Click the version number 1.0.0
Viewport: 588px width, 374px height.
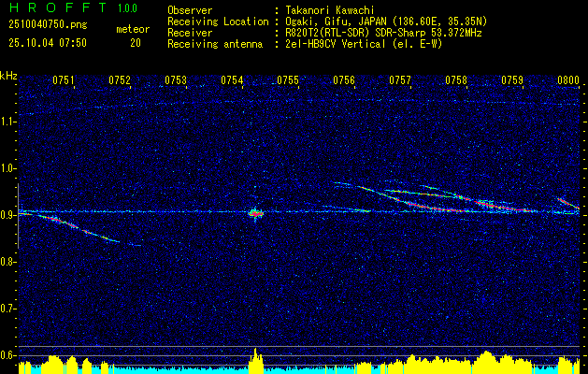pyautogui.click(x=127, y=8)
